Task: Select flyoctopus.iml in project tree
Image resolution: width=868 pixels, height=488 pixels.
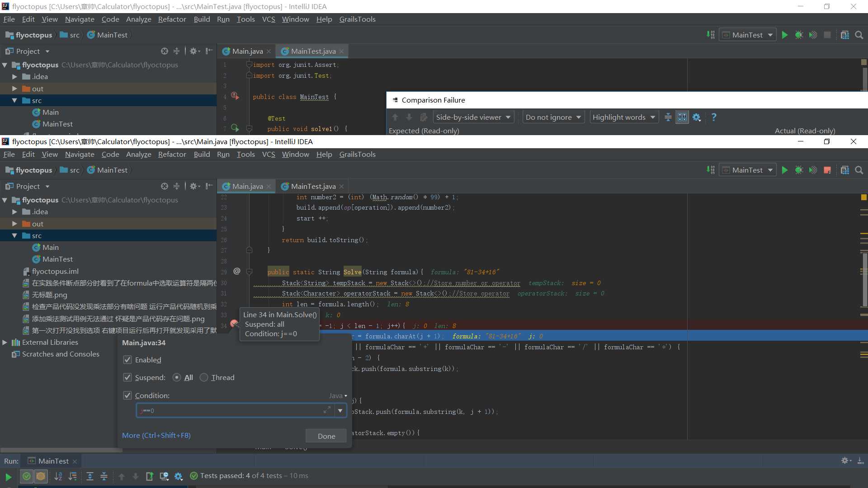Action: point(55,271)
